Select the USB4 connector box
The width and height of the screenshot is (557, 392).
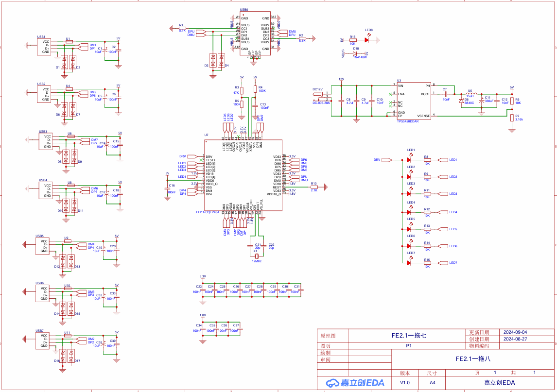pos(46,190)
